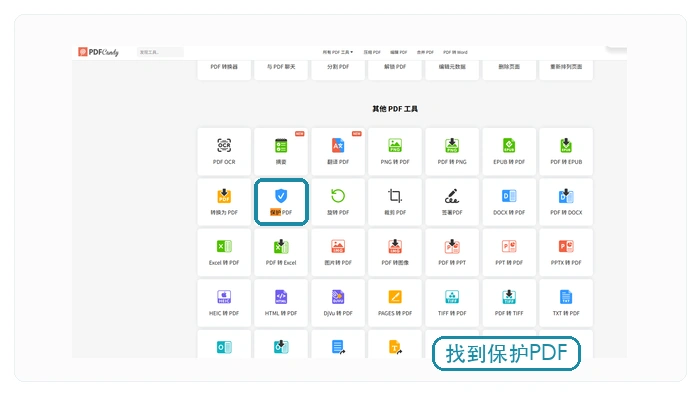Choose PDF 转 EPUB tool
700x395 pixels.
tap(566, 151)
